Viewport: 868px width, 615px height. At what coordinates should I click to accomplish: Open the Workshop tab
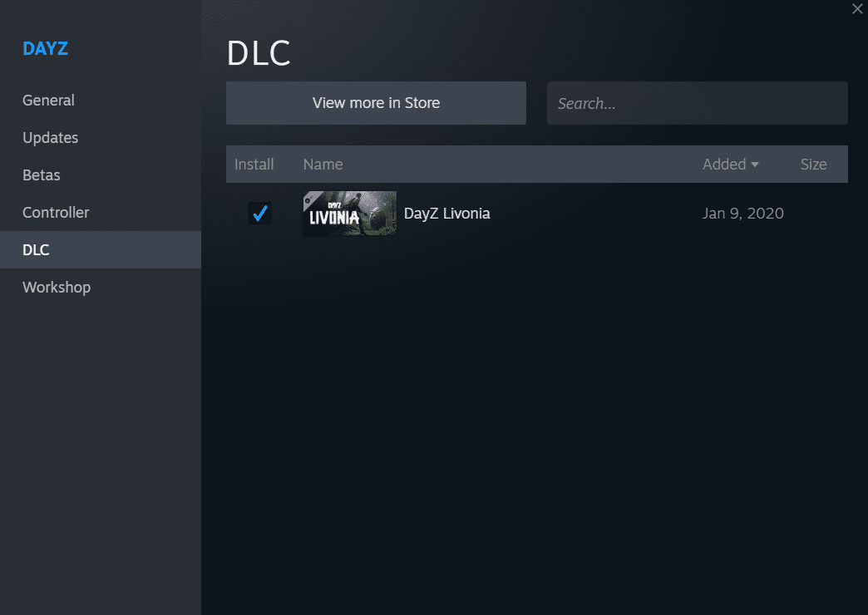point(101,288)
